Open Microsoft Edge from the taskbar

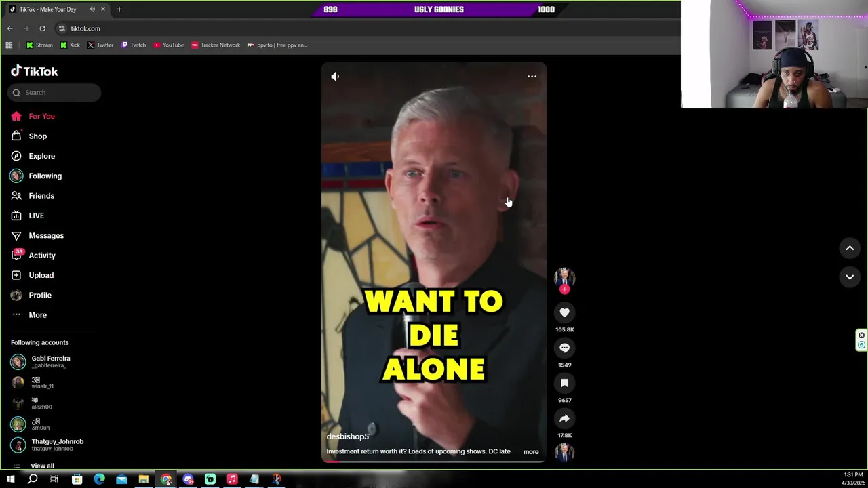[99, 479]
